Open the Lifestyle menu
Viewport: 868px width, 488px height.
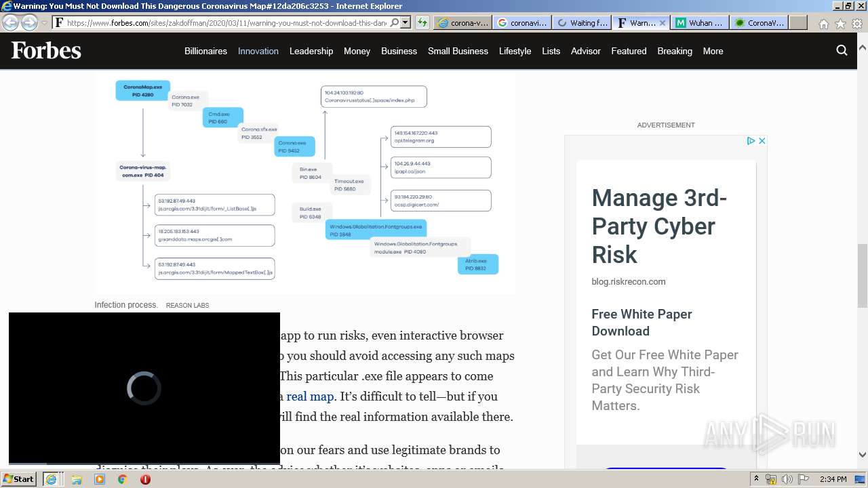point(515,51)
